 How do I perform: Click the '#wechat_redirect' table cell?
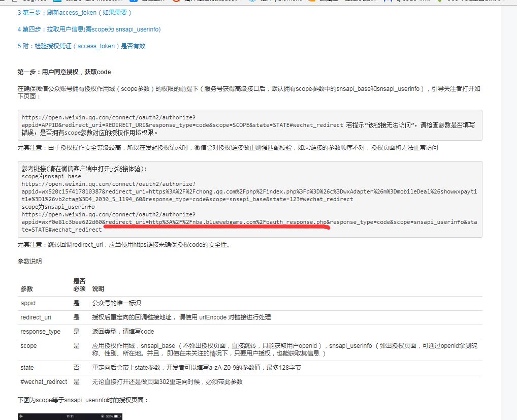(x=44, y=382)
